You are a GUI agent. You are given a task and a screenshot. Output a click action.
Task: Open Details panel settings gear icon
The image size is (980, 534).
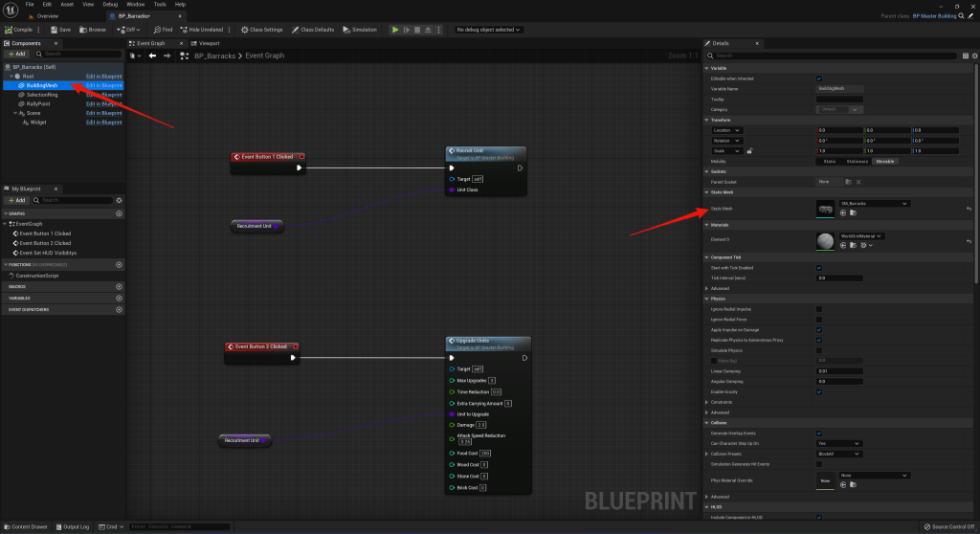(972, 56)
